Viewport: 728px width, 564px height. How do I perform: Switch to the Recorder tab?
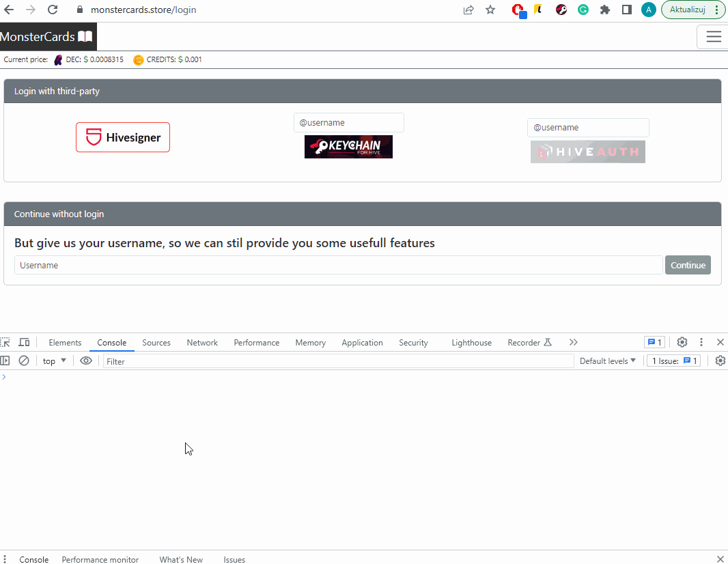point(529,343)
